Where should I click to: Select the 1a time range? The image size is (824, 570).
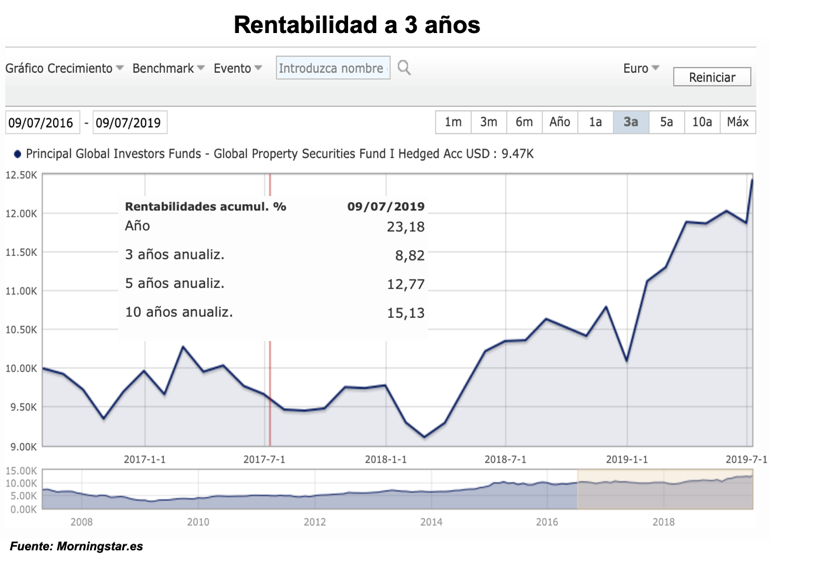(595, 122)
